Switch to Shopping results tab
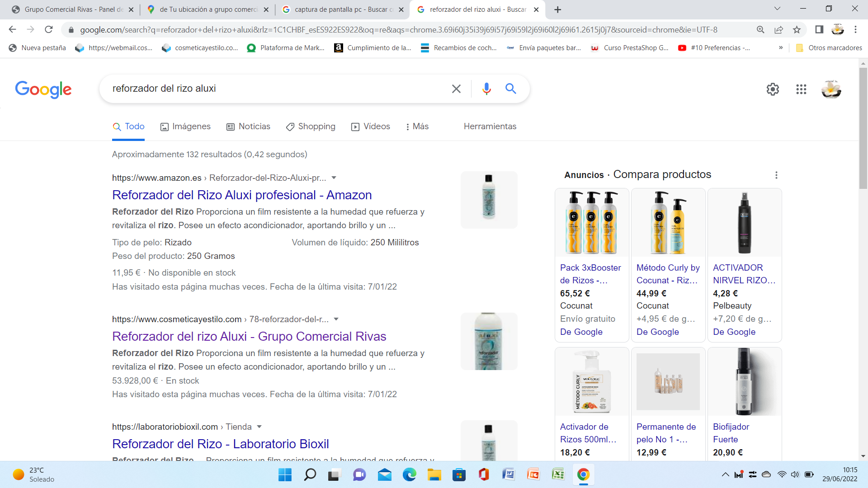The height and width of the screenshot is (488, 868). pyautogui.click(x=311, y=127)
